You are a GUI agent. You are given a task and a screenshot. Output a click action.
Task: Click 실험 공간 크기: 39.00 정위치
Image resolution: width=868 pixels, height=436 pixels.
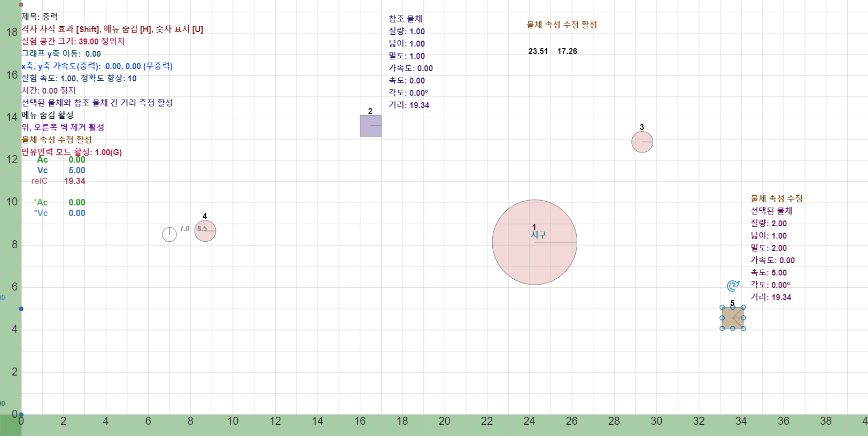(x=73, y=41)
